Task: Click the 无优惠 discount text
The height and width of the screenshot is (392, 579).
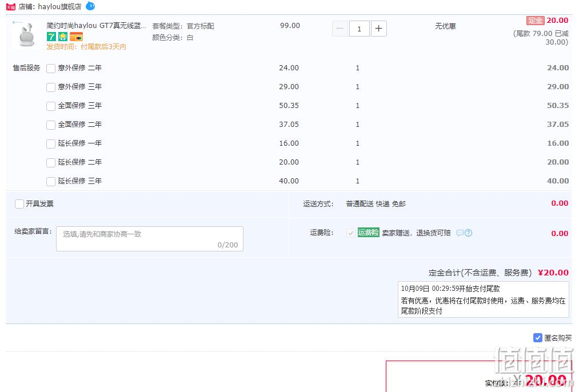Action: 445,26
